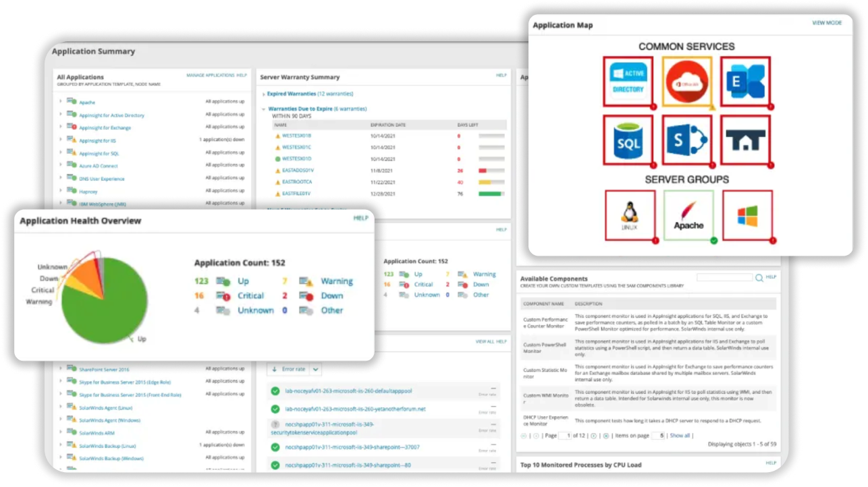The height and width of the screenshot is (487, 868).
Task: Click the status icon next to AppInsight for Exchange
Action: (x=72, y=127)
